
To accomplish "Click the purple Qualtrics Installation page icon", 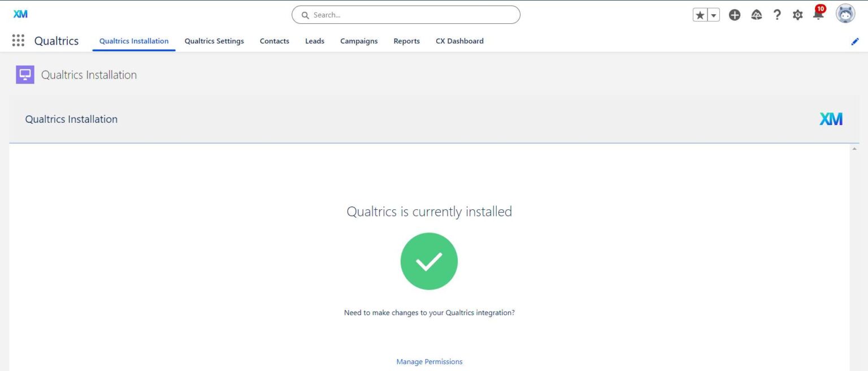I will coord(25,74).
